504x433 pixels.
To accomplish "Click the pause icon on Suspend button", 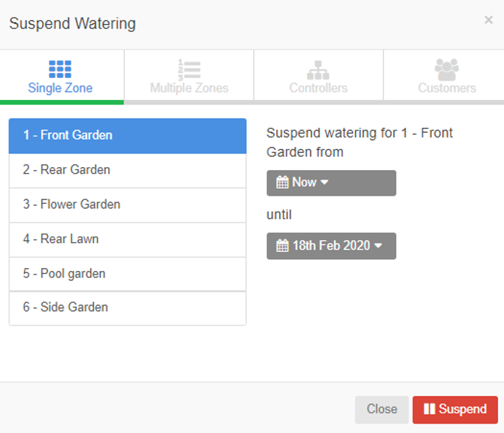I will (429, 409).
